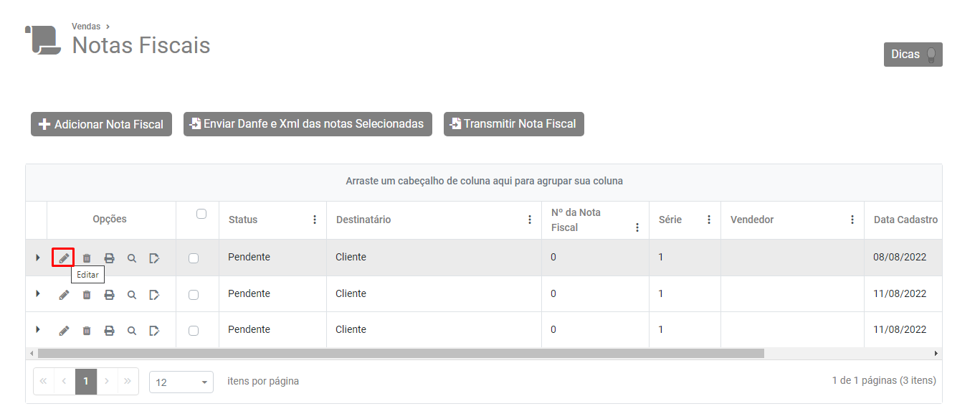This screenshot has height=419, width=980.
Task: Delete the first invoice with trash icon
Action: point(87,258)
